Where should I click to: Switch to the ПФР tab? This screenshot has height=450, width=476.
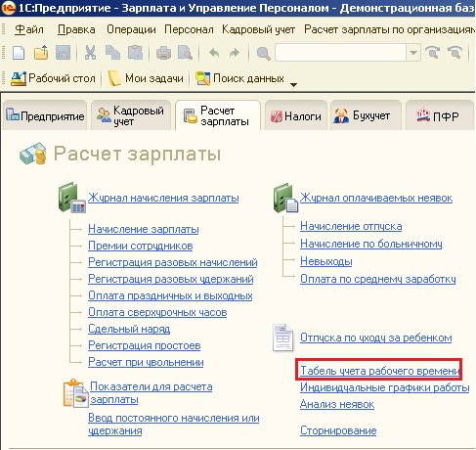[440, 116]
